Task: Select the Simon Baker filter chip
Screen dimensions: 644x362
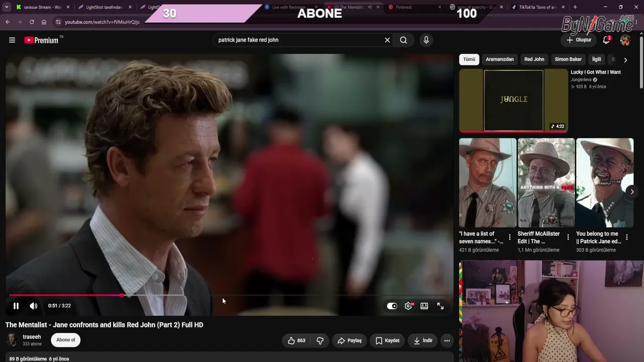Action: [x=568, y=59]
